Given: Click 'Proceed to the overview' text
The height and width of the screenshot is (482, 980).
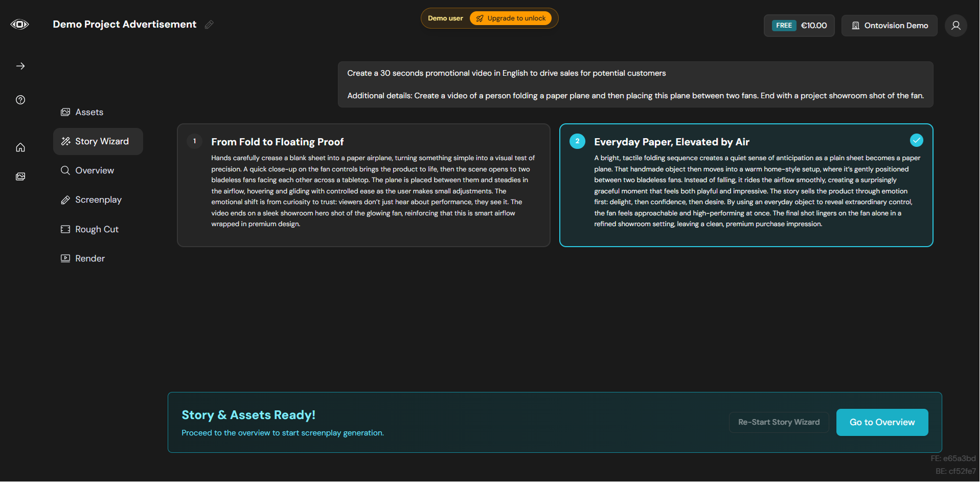Looking at the screenshot, I should pos(283,433).
